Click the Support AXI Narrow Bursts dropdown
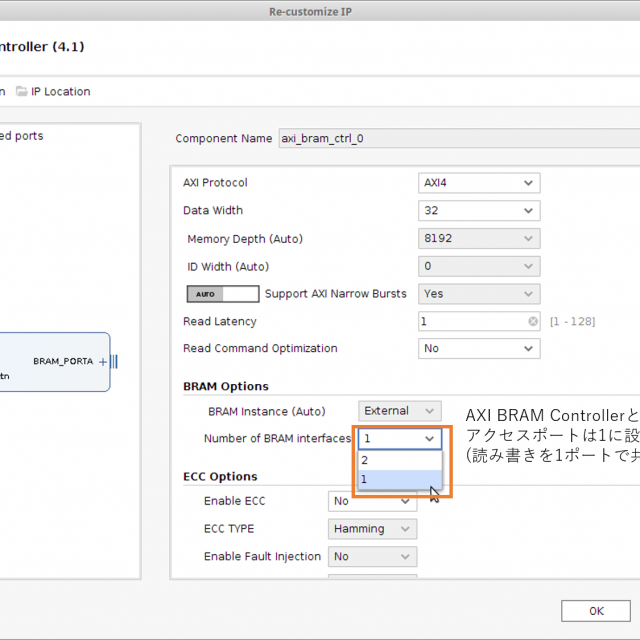The image size is (640, 640). pyautogui.click(x=478, y=294)
